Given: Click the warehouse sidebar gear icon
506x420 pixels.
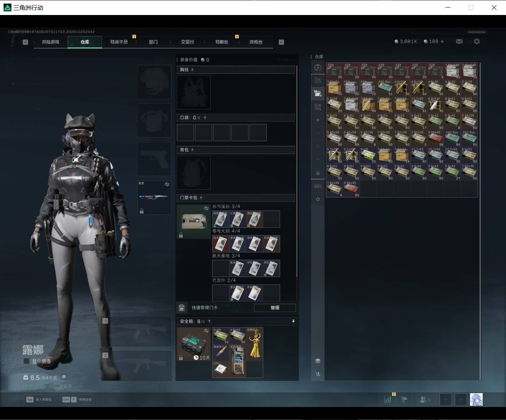Looking at the screenshot, I should click(x=318, y=200).
